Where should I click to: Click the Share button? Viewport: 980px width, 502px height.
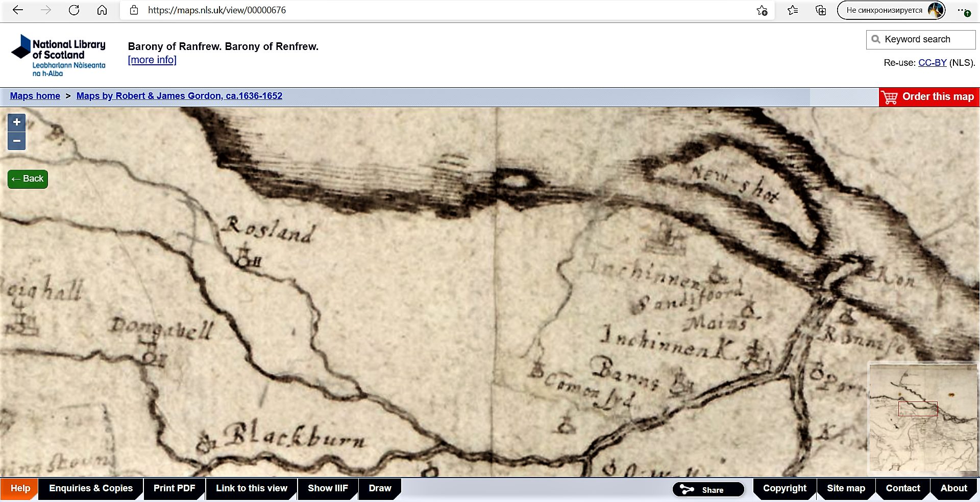(708, 490)
